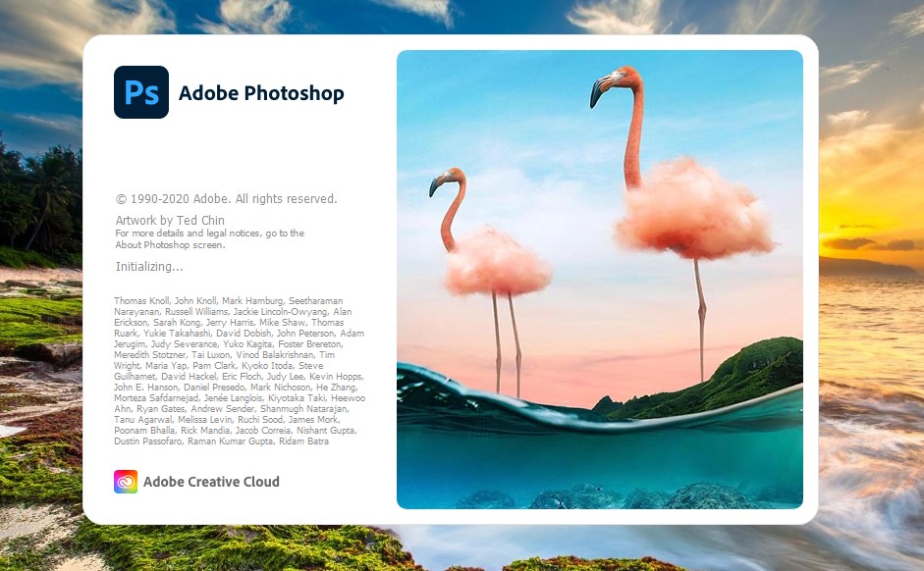Click the Adobe Creative Cloud rainbow icon

pos(126,482)
